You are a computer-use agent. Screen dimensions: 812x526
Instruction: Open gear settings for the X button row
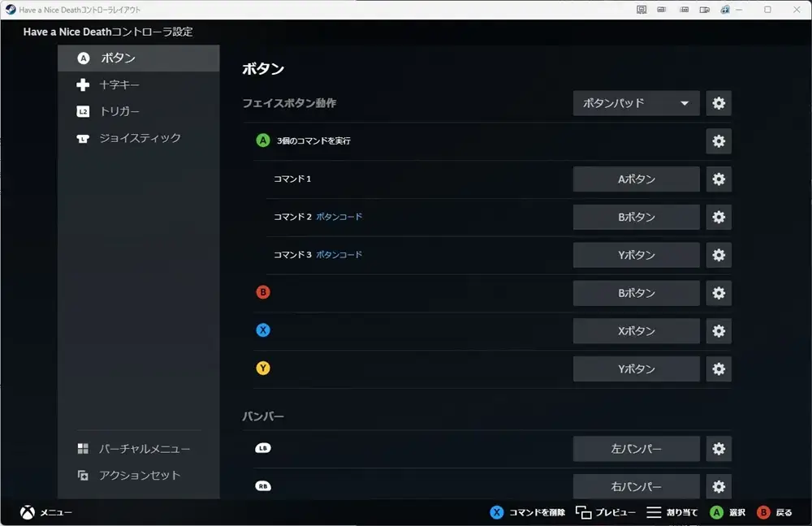(719, 331)
